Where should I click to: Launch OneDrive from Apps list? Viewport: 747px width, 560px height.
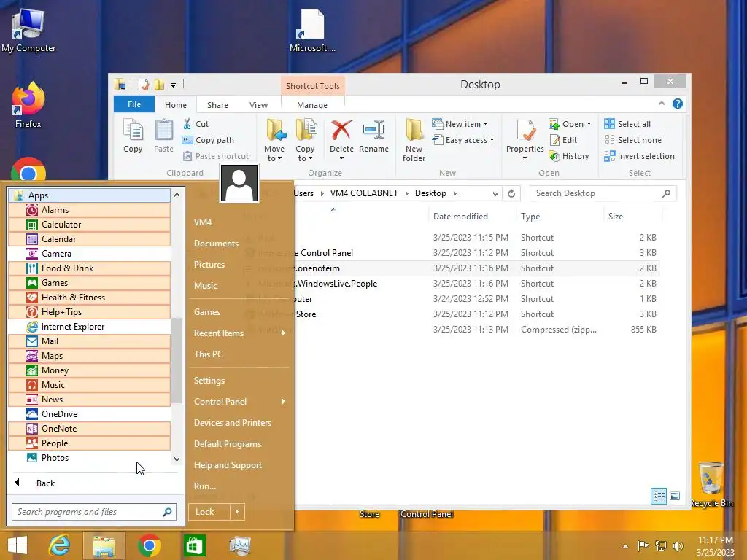tap(89, 414)
